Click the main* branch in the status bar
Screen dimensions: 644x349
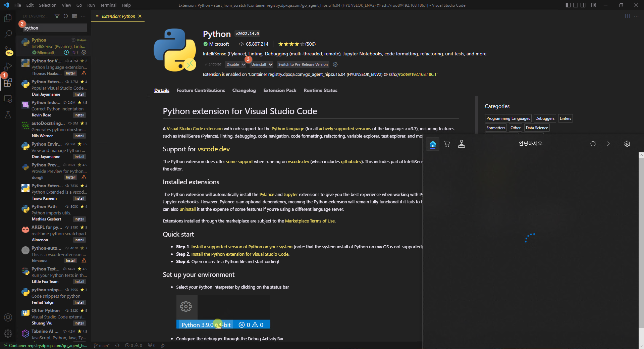click(x=101, y=345)
